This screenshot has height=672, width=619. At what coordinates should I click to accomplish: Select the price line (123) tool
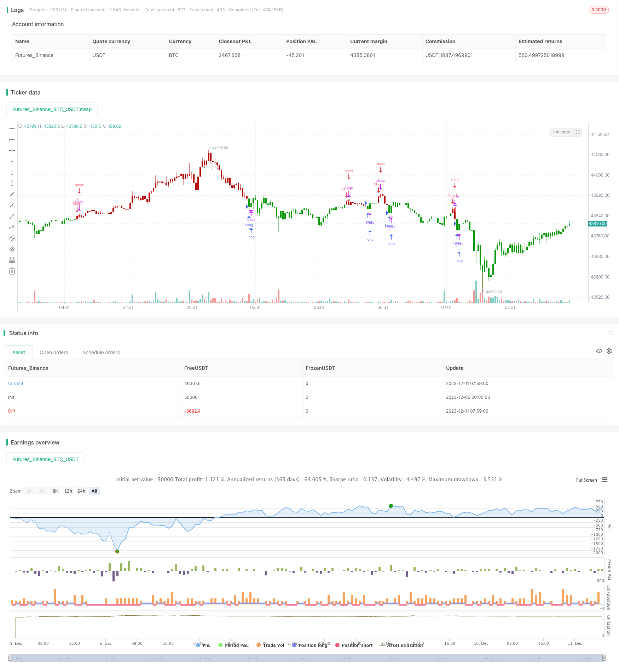[x=12, y=227]
